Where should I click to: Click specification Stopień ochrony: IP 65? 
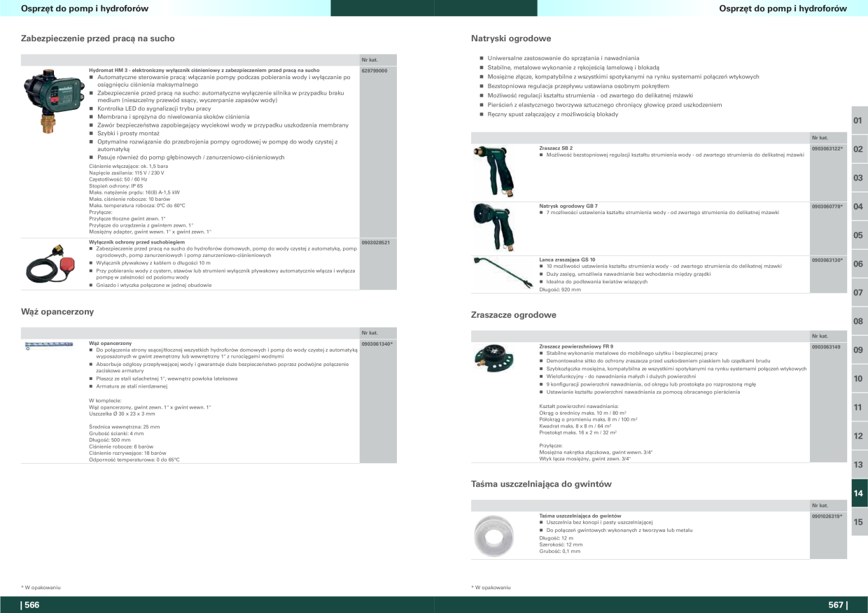tap(115, 186)
